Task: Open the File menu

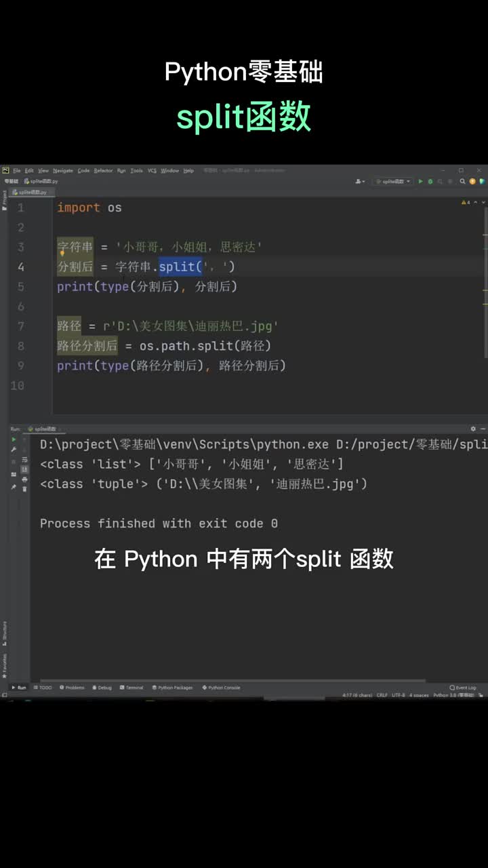Action: (17, 171)
